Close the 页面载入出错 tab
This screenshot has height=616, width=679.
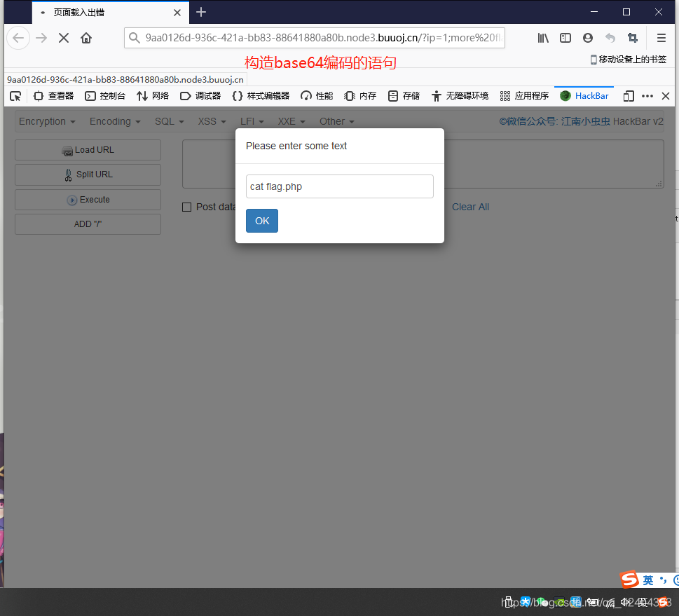[x=177, y=13]
